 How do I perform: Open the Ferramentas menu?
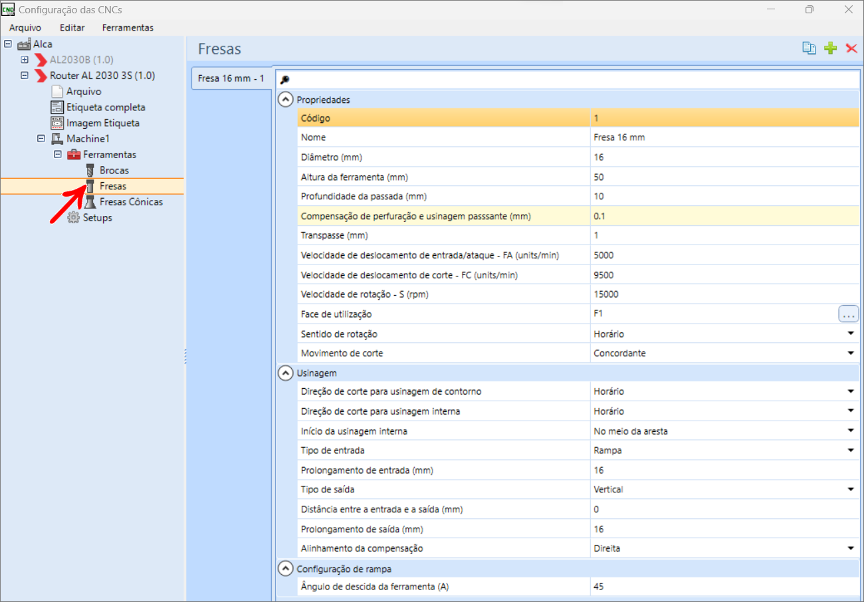tap(128, 28)
